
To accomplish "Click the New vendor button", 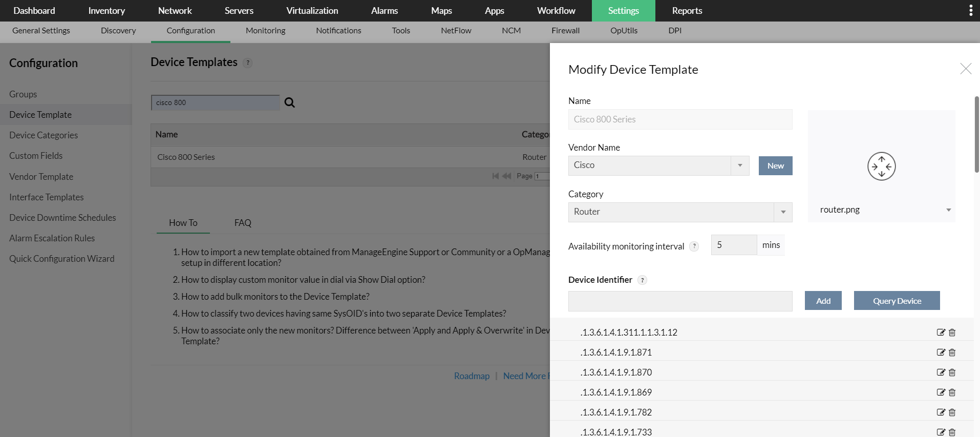I will (x=775, y=165).
